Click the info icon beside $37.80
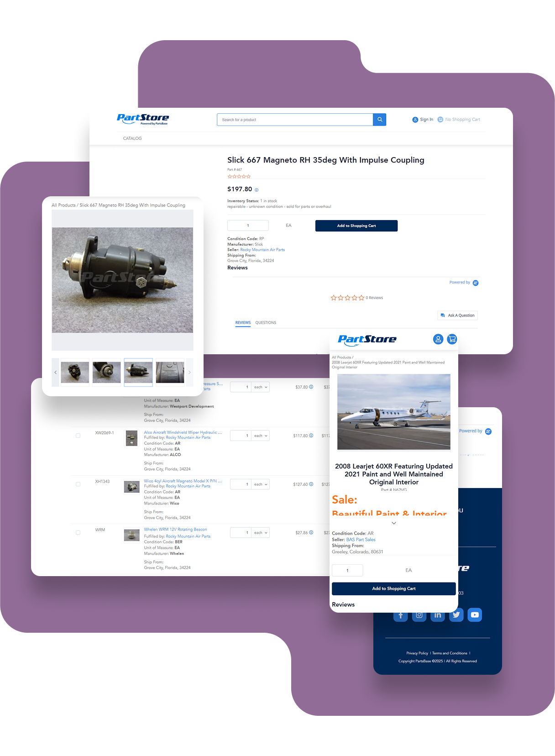The height and width of the screenshot is (756, 555). tap(311, 387)
